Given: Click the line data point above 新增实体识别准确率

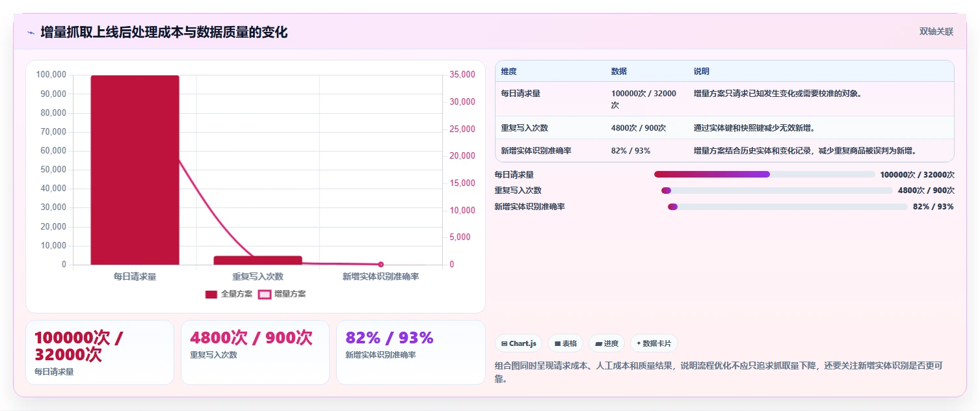Looking at the screenshot, I should click(x=381, y=265).
